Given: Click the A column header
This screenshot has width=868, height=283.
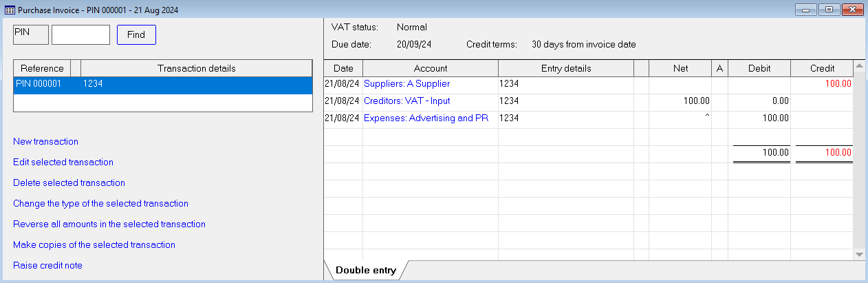Looking at the screenshot, I should 719,68.
